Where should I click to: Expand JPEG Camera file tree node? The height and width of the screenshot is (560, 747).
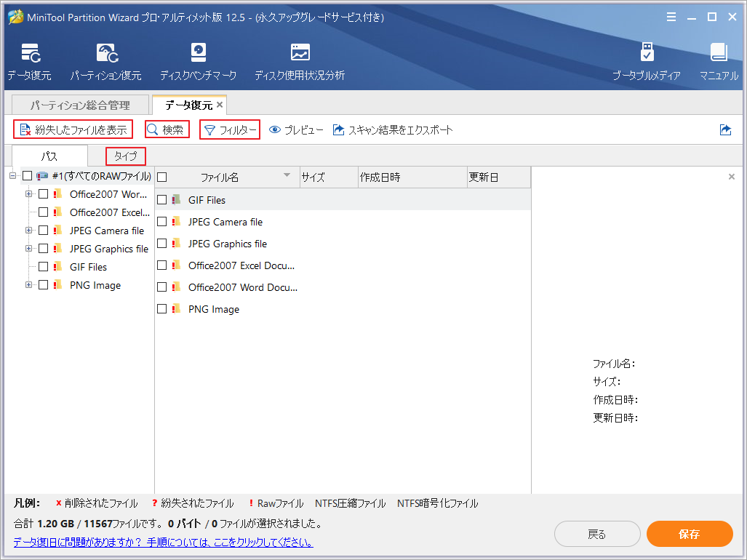[28, 231]
